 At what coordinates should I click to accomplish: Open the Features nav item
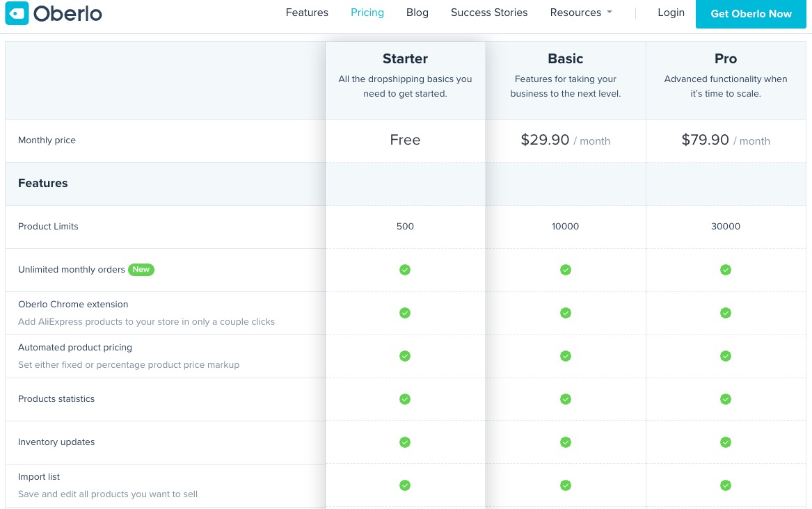pos(307,13)
